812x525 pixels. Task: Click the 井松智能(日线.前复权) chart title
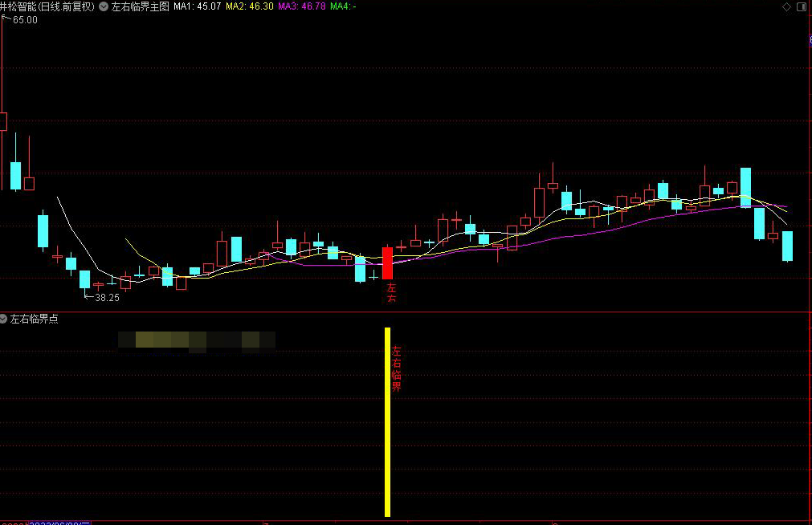coord(47,6)
